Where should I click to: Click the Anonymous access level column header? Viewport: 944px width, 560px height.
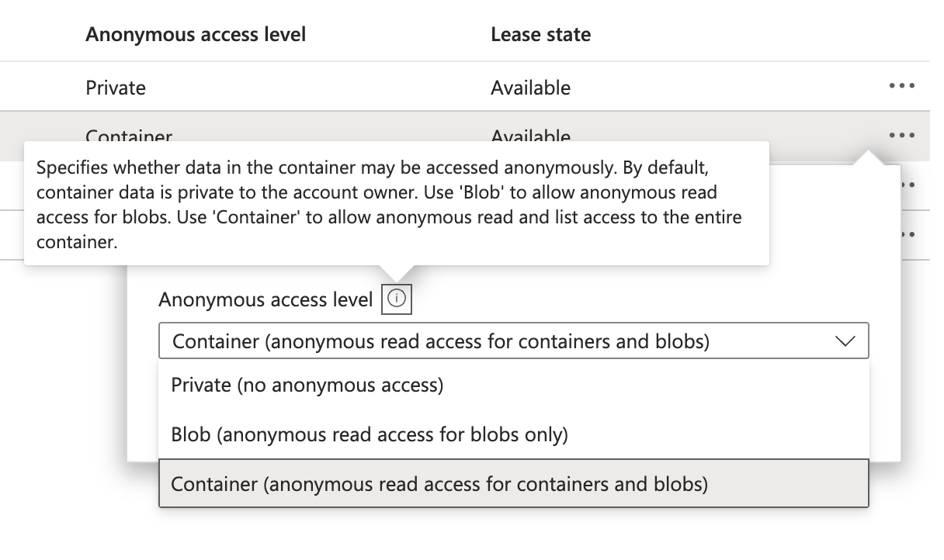click(196, 34)
